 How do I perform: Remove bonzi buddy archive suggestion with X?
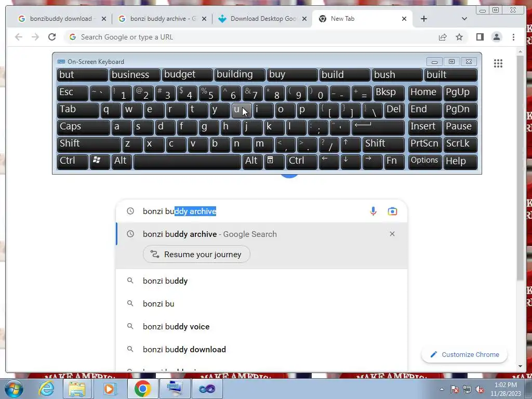click(x=392, y=234)
